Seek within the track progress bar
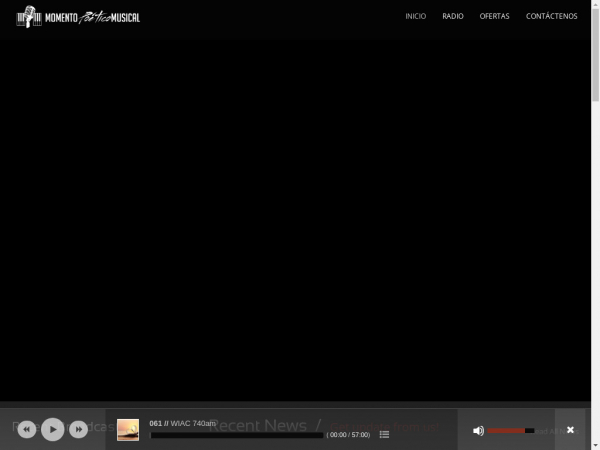 (236, 435)
